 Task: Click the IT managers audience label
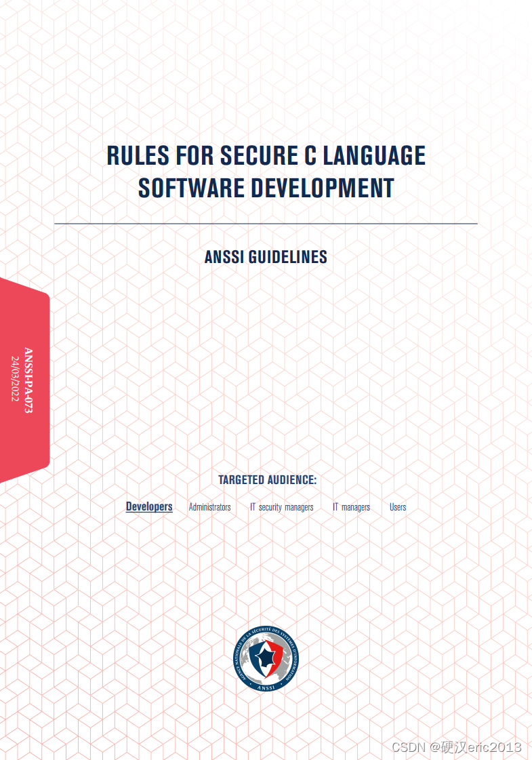tap(351, 507)
